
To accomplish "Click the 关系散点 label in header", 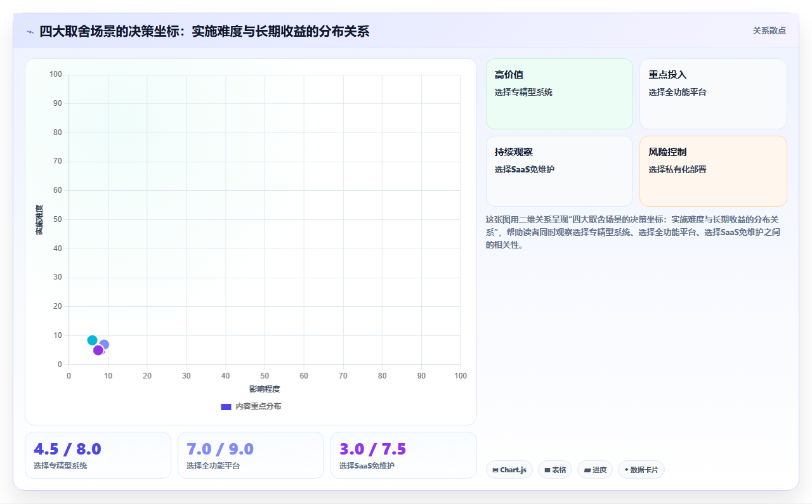I will click(x=769, y=30).
